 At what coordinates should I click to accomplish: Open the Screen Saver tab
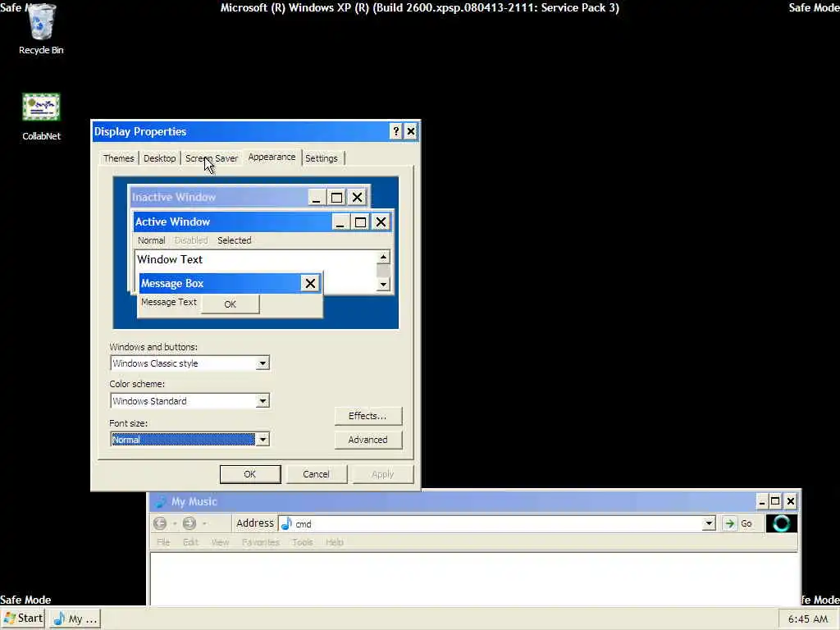(211, 158)
